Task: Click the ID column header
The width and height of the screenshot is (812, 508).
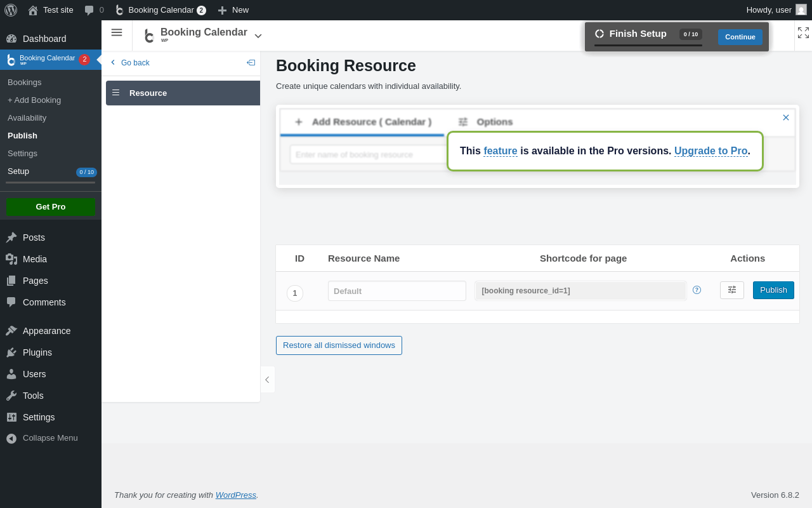Action: pyautogui.click(x=299, y=258)
